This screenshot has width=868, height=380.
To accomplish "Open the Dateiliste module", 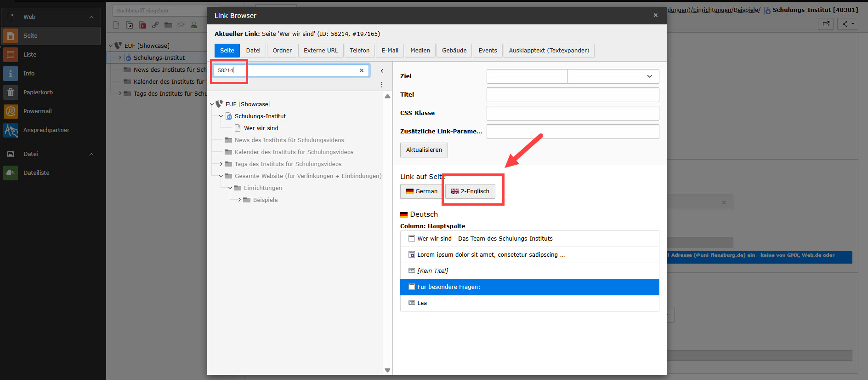I will click(36, 173).
